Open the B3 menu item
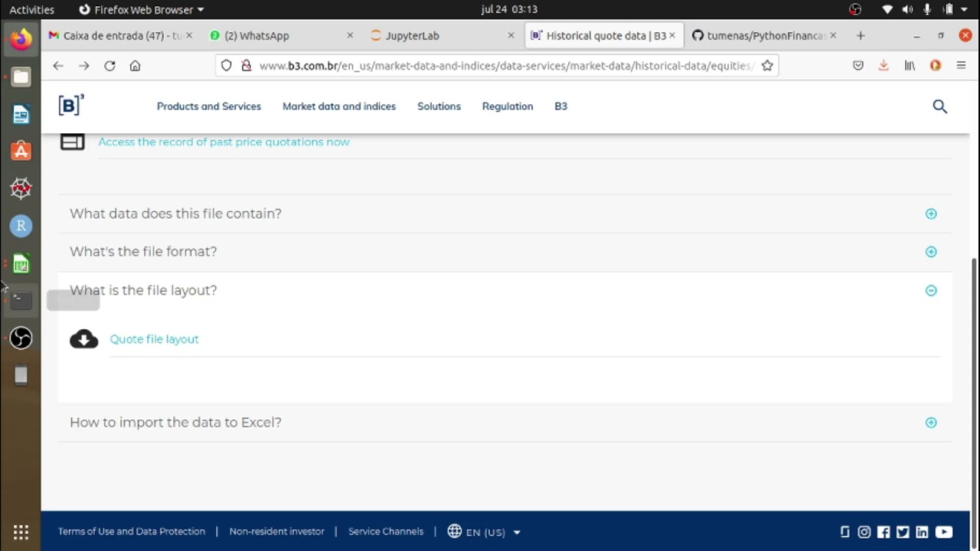This screenshot has height=551, width=980. coord(561,106)
